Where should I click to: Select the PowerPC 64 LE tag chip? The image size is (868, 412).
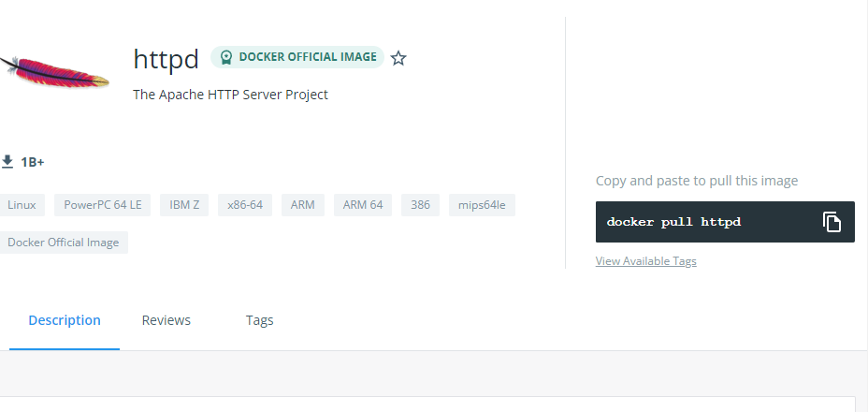coord(102,205)
